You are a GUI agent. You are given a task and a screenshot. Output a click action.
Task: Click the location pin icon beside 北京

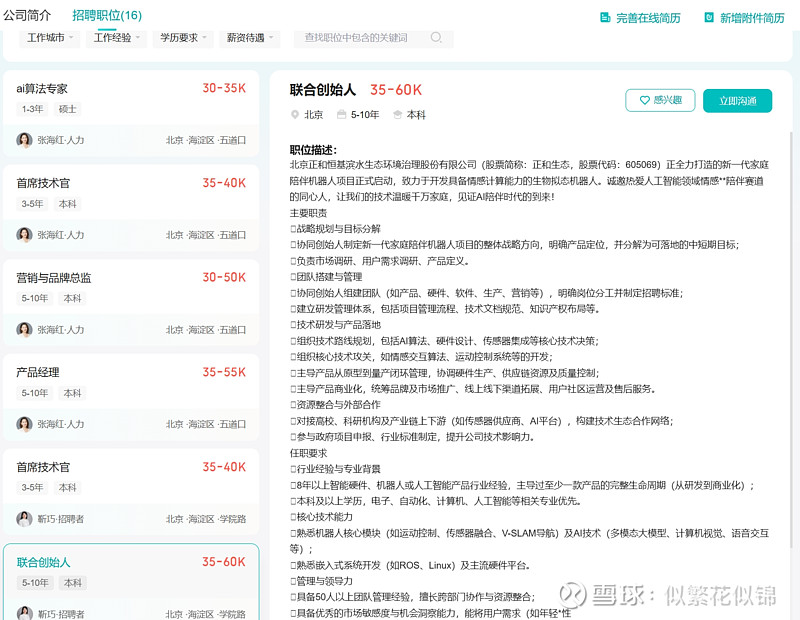click(x=294, y=115)
